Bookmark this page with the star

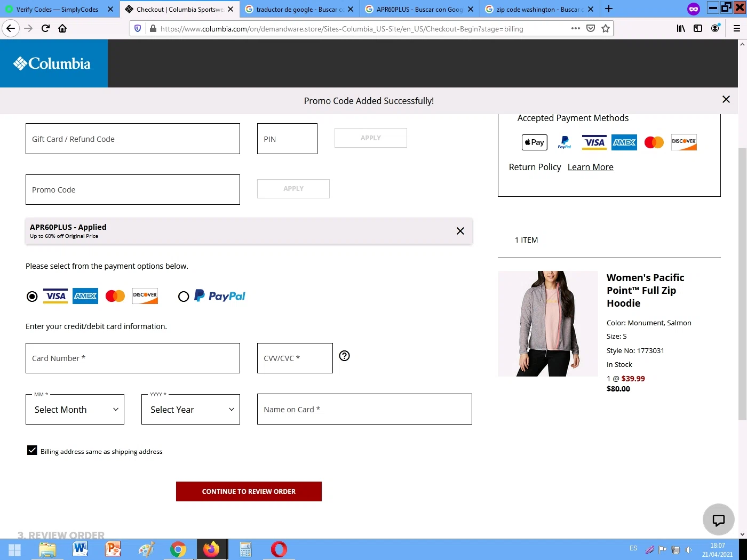(606, 28)
